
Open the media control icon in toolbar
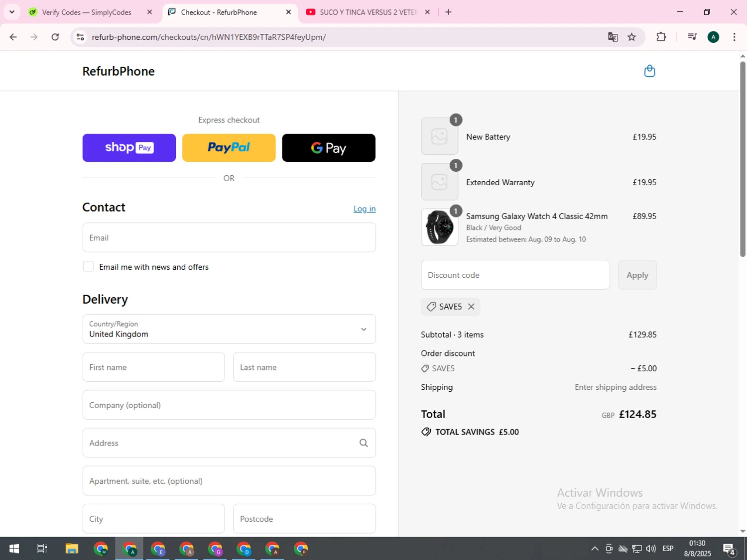tap(692, 37)
